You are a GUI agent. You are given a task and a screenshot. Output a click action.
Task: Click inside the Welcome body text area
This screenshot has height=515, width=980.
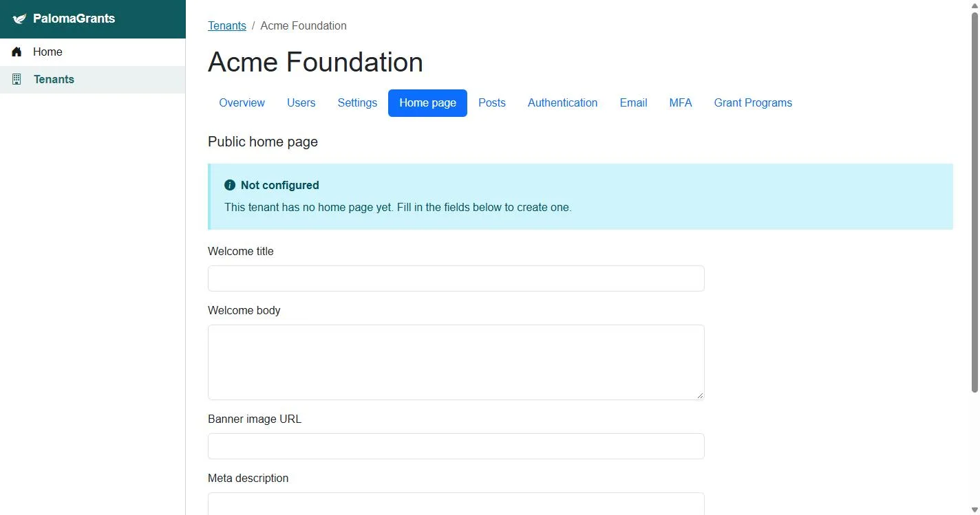click(456, 362)
